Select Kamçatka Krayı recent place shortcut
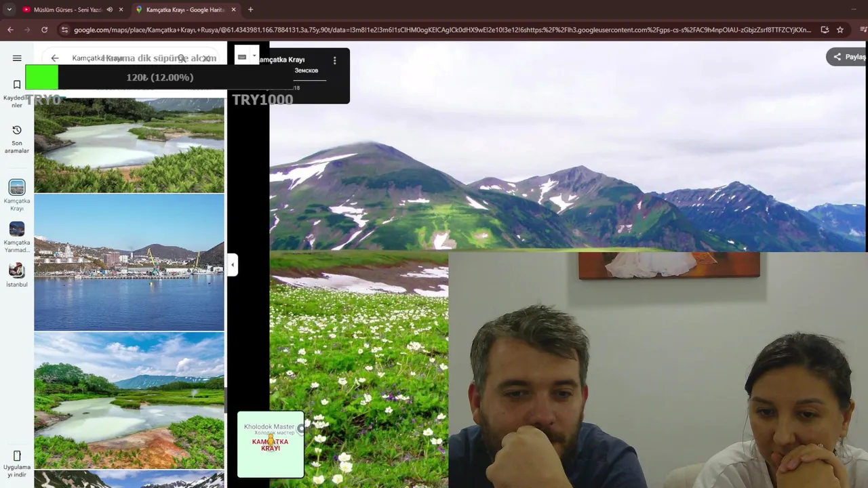The height and width of the screenshot is (488, 868). coord(17,195)
